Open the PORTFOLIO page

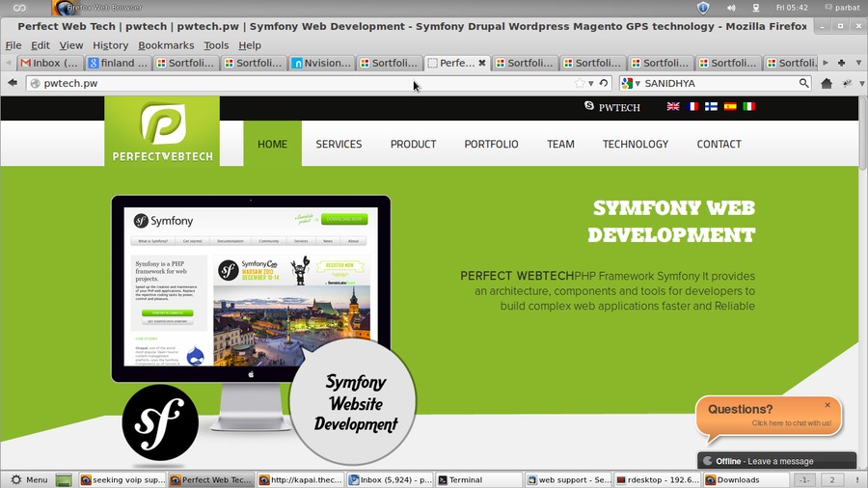tap(491, 144)
